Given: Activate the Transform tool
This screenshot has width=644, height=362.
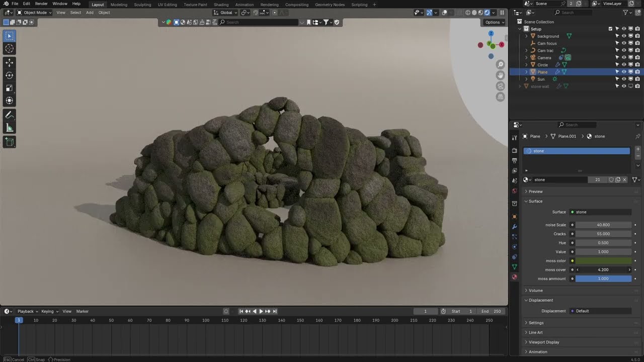Looking at the screenshot, I should pyautogui.click(x=9, y=101).
